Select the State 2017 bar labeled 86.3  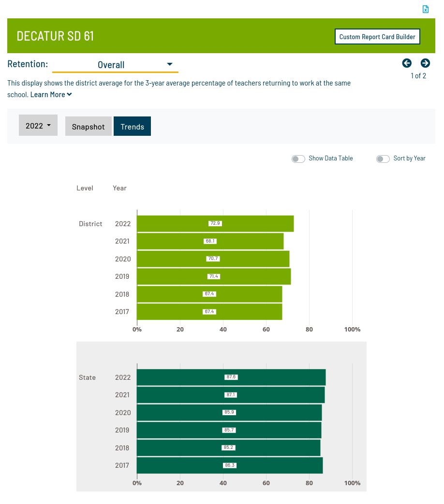[x=230, y=465]
